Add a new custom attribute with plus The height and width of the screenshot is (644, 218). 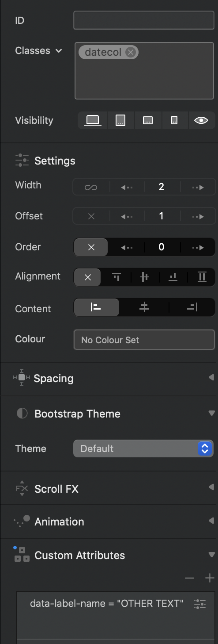[210, 578]
